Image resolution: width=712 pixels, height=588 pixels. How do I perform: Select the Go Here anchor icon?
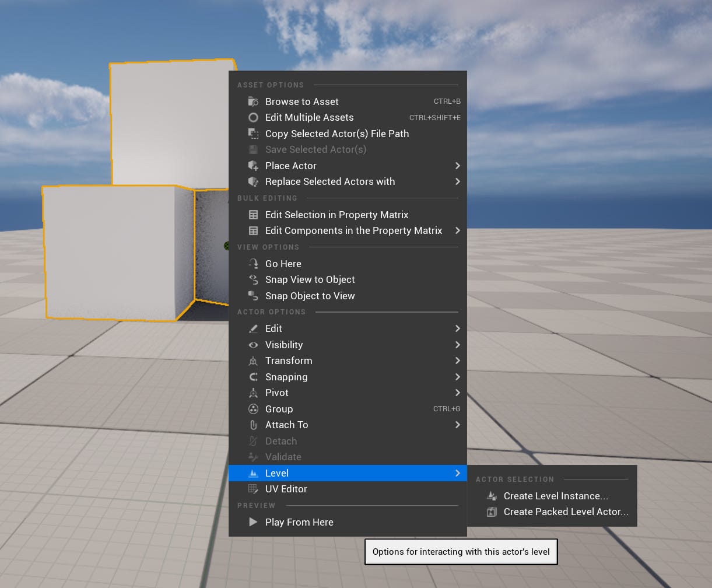point(253,263)
